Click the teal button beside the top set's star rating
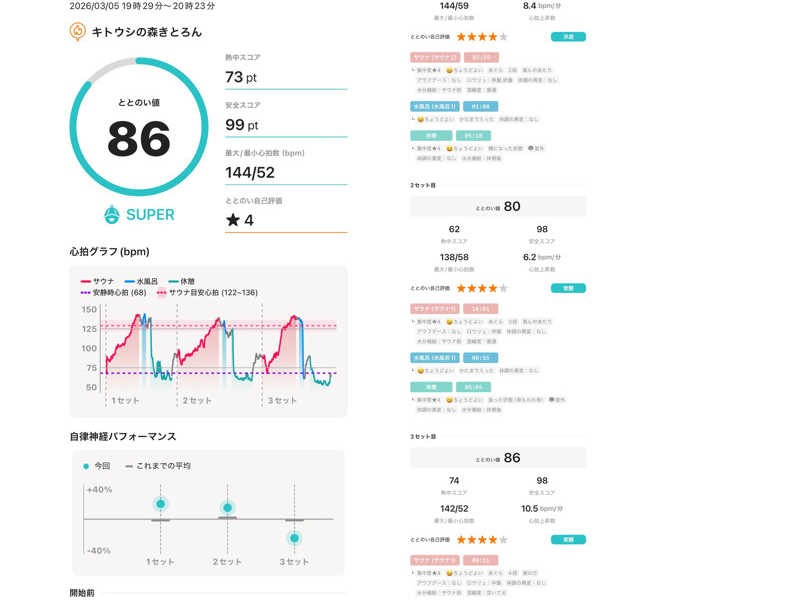Image resolution: width=800 pixels, height=600 pixels. pyautogui.click(x=568, y=37)
